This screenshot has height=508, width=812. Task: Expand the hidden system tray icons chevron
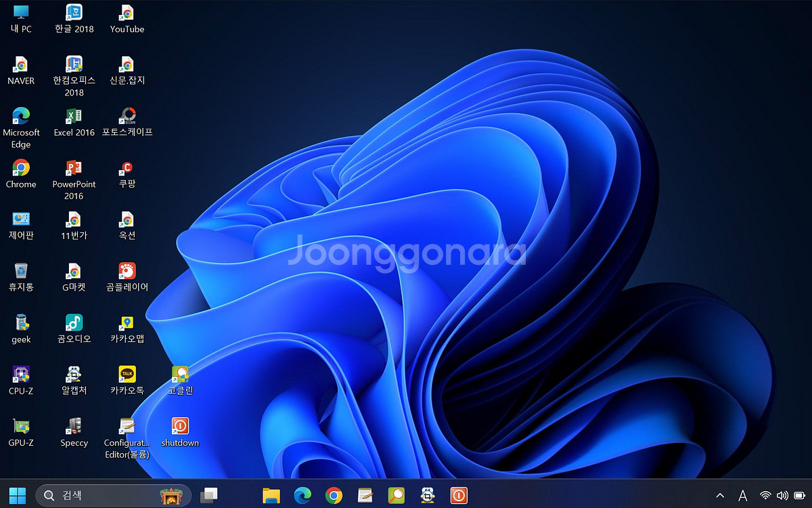pyautogui.click(x=720, y=496)
